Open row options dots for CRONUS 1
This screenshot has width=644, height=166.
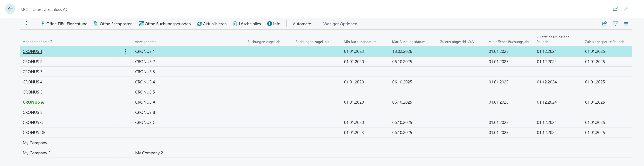[x=125, y=51]
